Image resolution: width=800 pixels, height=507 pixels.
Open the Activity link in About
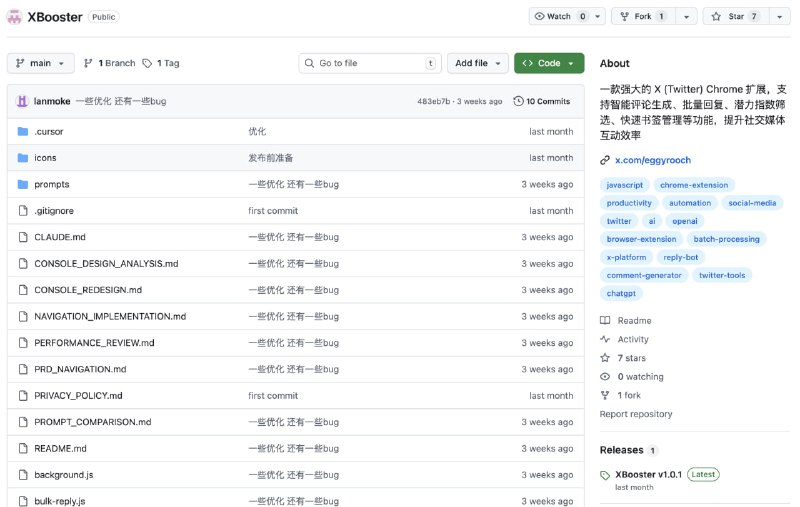click(633, 339)
